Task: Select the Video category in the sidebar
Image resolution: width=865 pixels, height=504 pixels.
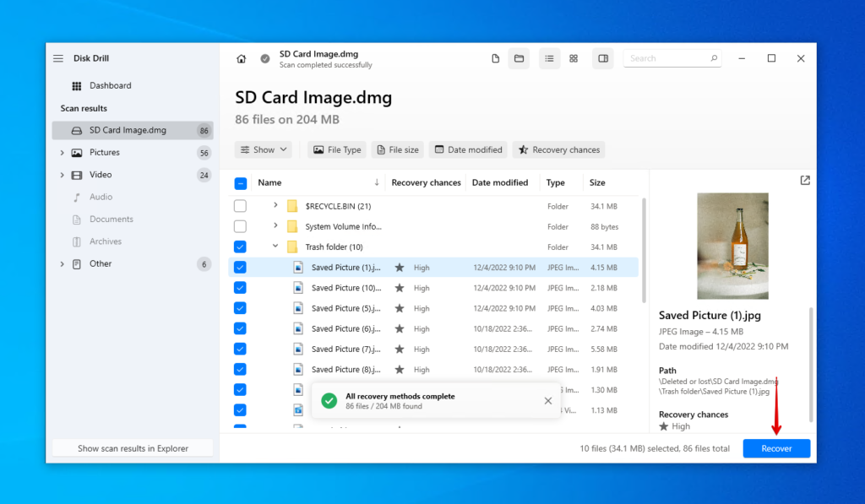Action: [100, 175]
